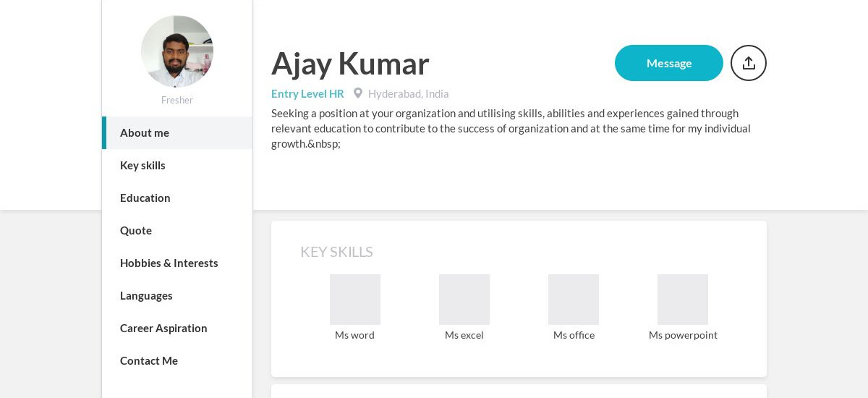Viewport: 868px width, 398px height.
Task: Open the Quote section
Action: [x=177, y=230]
